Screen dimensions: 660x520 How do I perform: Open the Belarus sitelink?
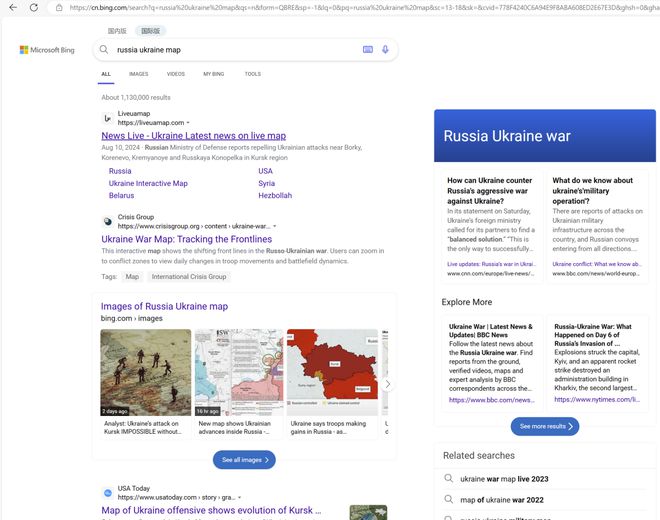[121, 195]
